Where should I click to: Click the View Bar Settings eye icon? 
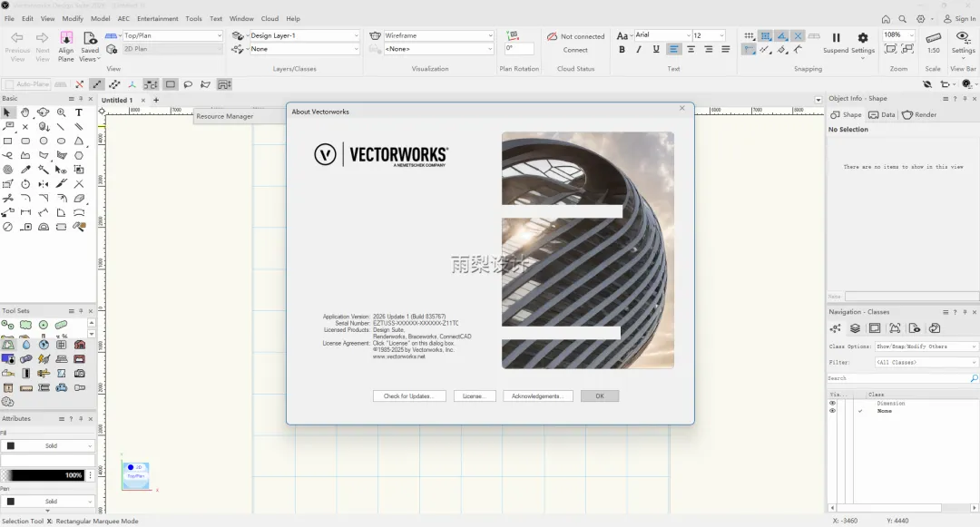(963, 37)
